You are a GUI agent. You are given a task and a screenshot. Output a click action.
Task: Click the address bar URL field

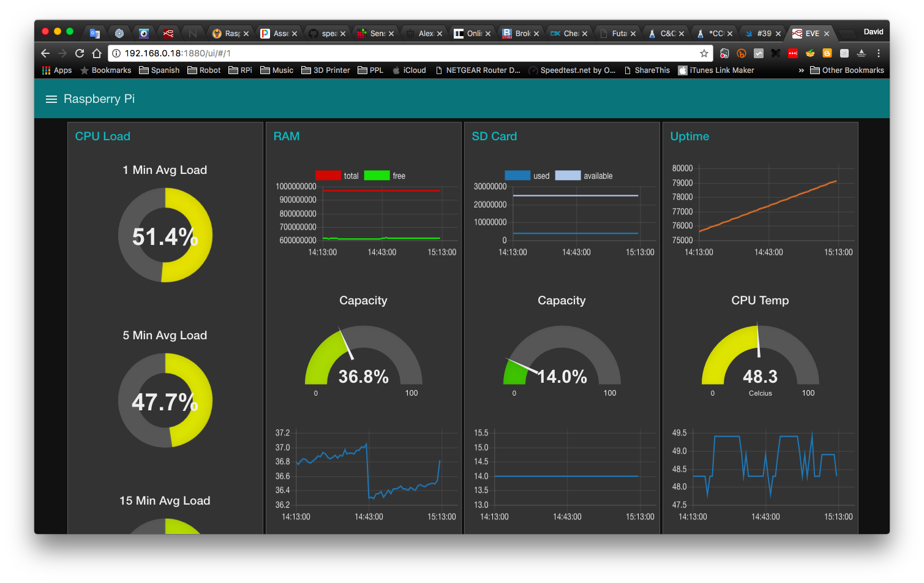(404, 53)
